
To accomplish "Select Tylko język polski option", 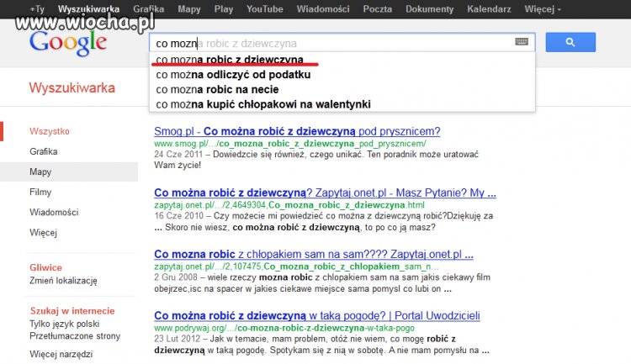I will 65,324.
